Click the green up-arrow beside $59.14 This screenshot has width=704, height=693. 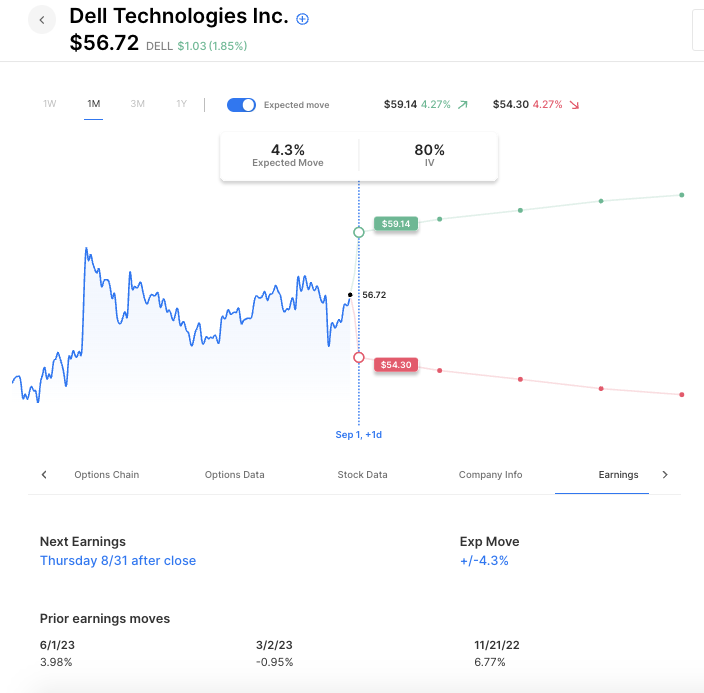462,104
